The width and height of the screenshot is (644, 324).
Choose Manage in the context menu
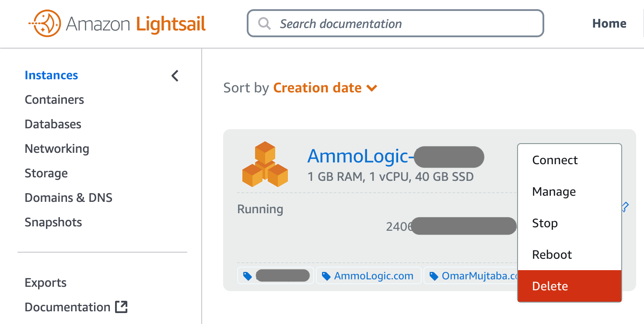pyautogui.click(x=553, y=191)
